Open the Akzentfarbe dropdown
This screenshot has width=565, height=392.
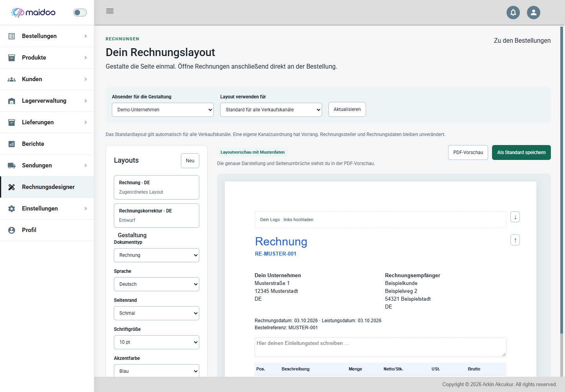157,371
